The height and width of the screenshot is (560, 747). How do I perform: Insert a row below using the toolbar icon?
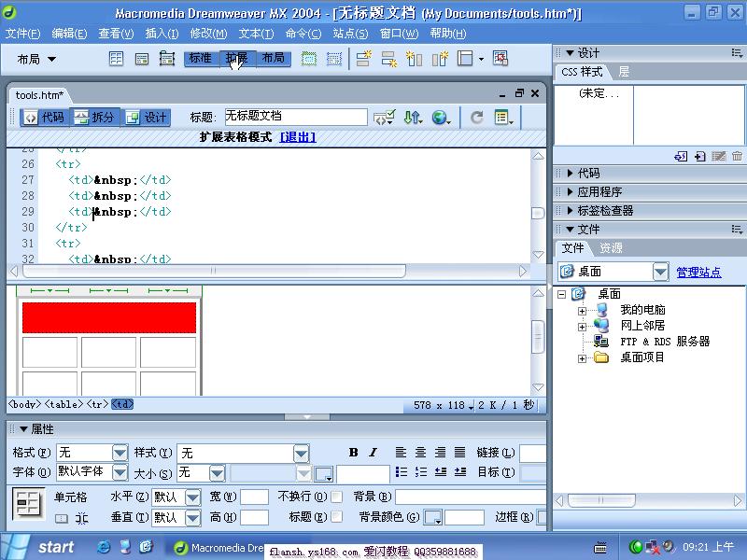pyautogui.click(x=389, y=59)
